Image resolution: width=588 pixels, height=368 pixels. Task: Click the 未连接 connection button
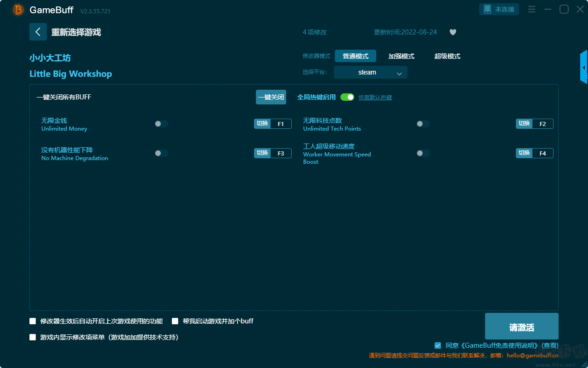499,9
